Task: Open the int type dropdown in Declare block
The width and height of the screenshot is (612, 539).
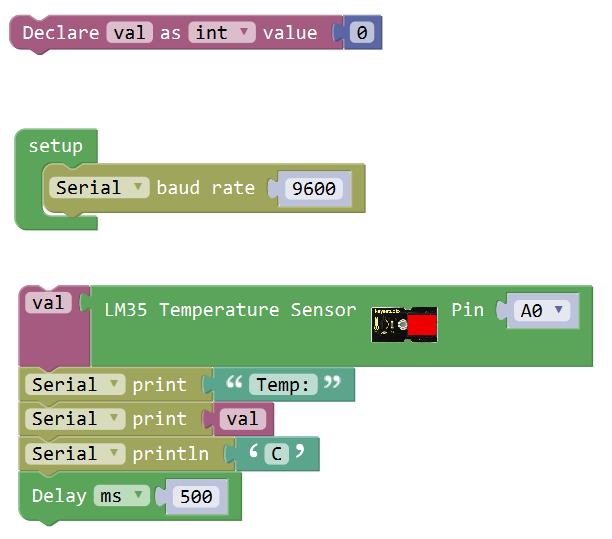Action: [x=222, y=32]
